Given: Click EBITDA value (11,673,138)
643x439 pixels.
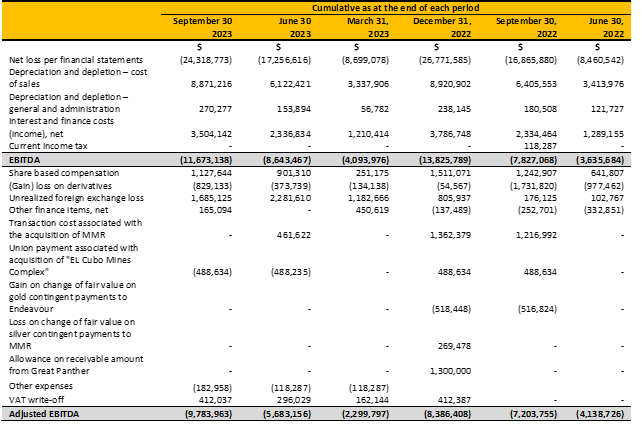Looking at the screenshot, I should click(x=206, y=160).
